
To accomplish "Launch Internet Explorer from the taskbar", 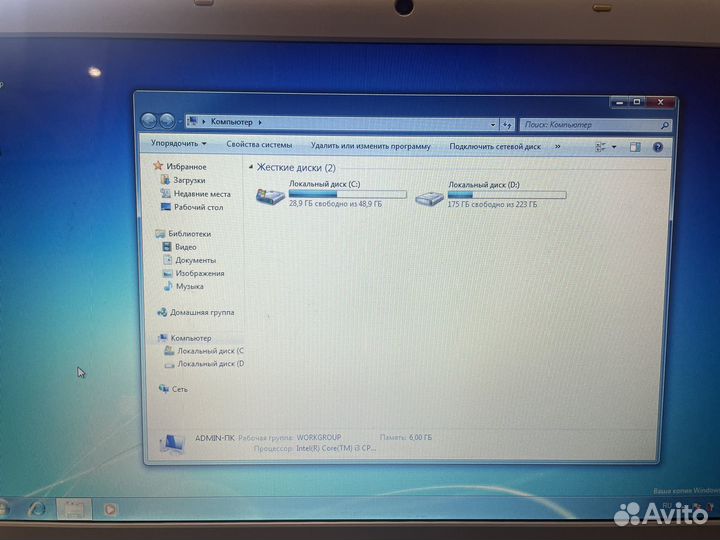I will pos(37,509).
